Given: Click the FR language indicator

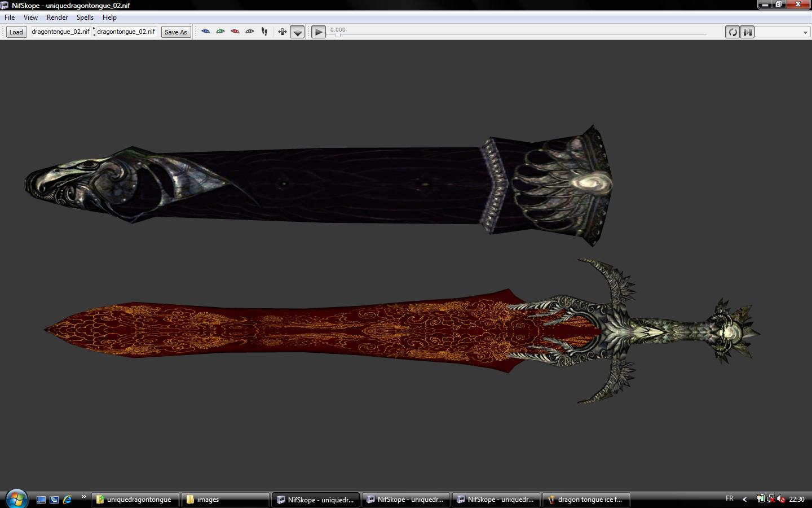Looking at the screenshot, I should pyautogui.click(x=730, y=498).
